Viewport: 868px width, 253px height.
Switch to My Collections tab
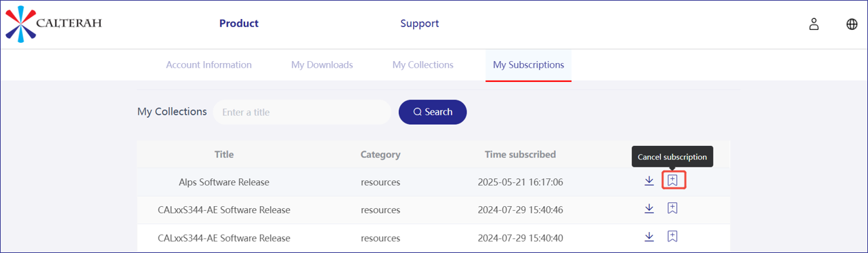coord(423,65)
